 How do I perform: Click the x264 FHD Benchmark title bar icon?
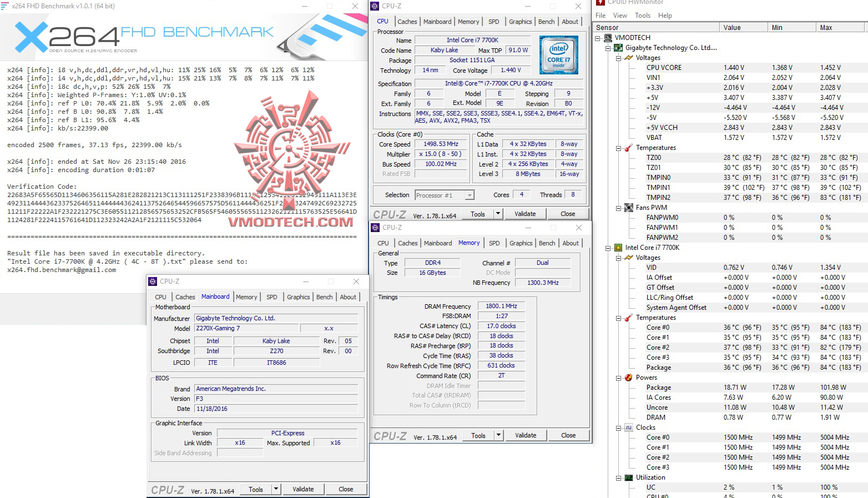click(4, 6)
